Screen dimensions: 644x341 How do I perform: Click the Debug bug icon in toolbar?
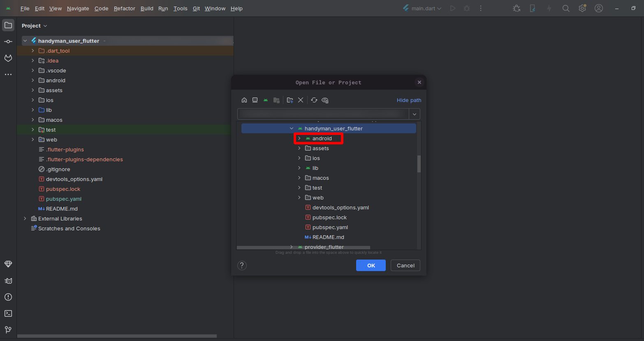coord(467,8)
